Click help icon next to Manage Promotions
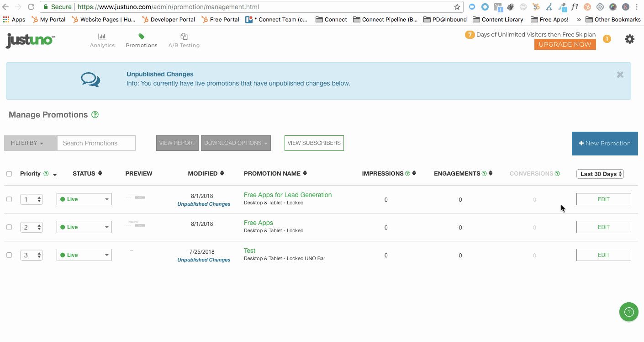 pos(95,115)
